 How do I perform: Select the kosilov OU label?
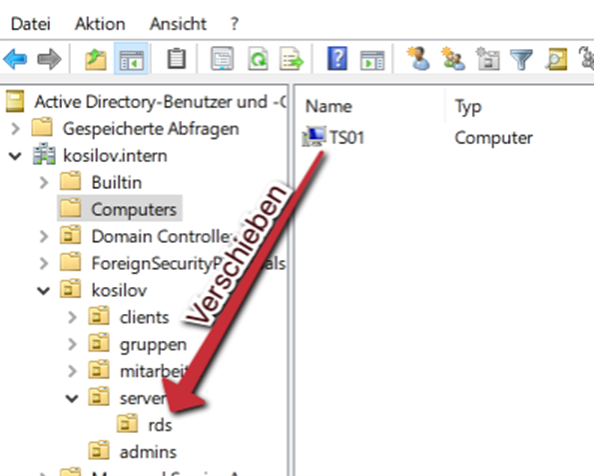pos(119,290)
